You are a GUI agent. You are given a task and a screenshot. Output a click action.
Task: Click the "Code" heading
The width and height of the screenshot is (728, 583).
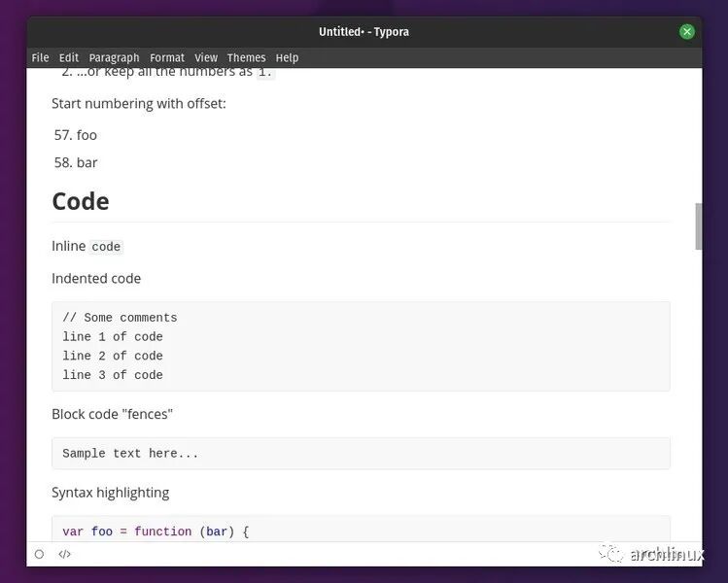pos(81,201)
